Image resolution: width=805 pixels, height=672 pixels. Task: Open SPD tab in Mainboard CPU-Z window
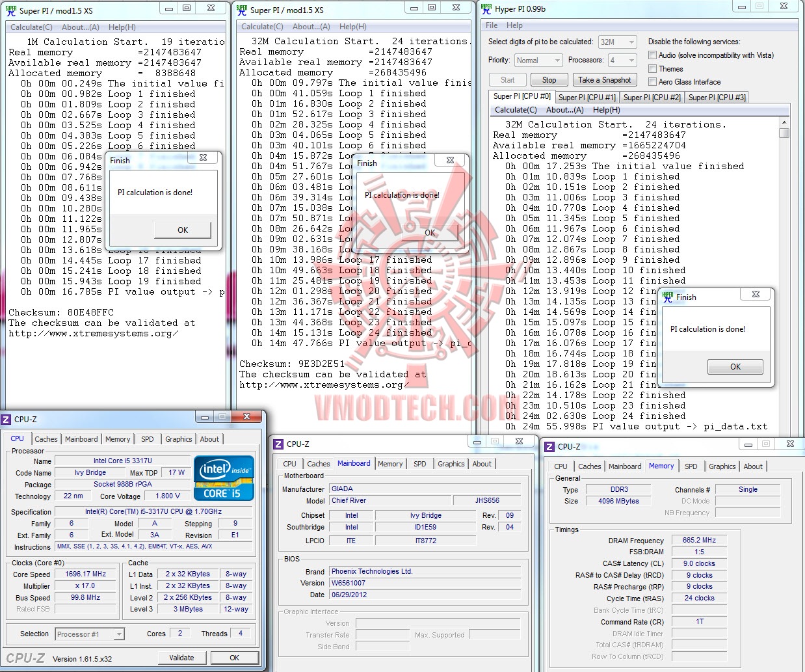tap(420, 464)
